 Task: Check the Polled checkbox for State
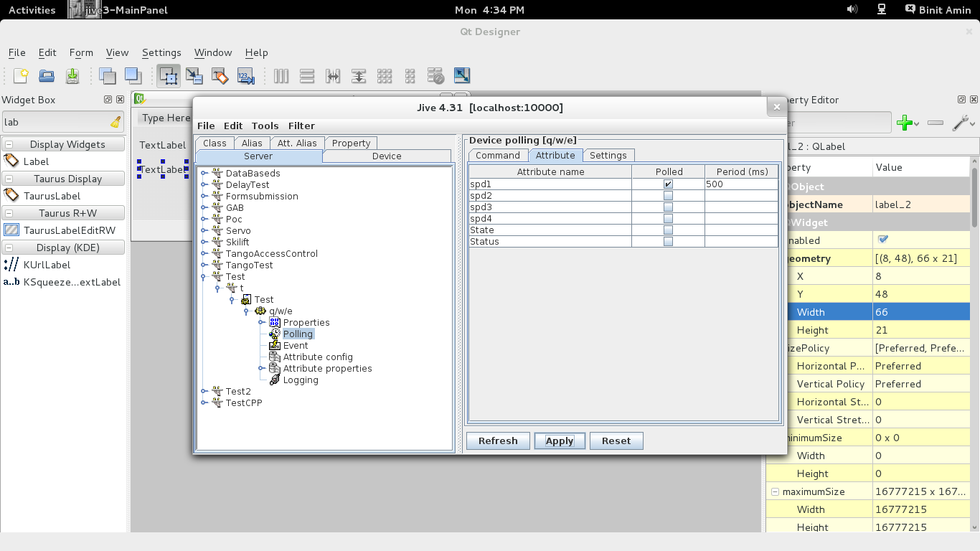point(668,230)
